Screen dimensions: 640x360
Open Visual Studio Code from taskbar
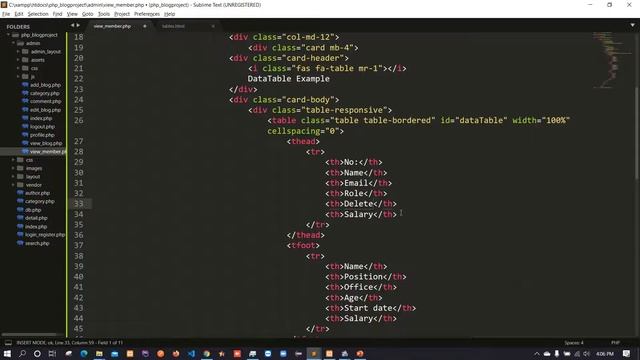(x=191, y=353)
